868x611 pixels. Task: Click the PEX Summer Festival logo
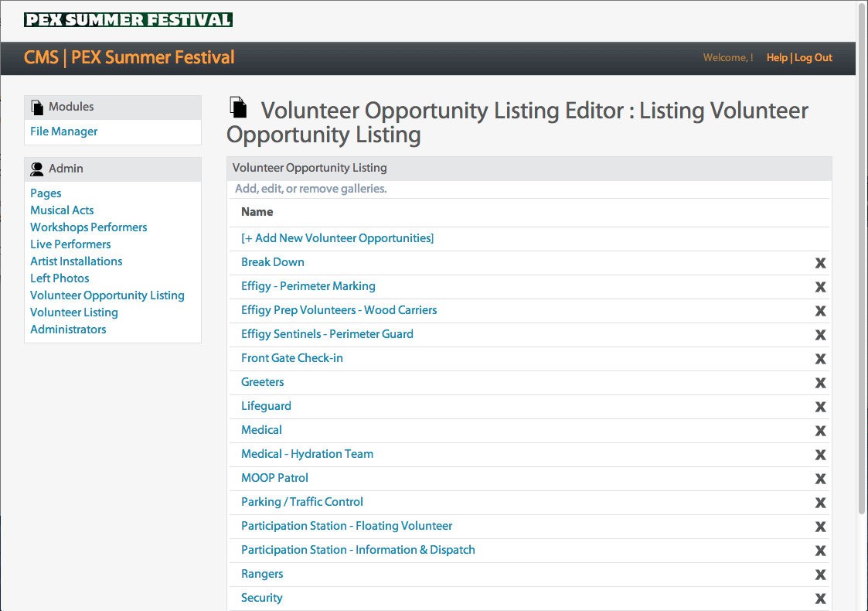point(128,20)
